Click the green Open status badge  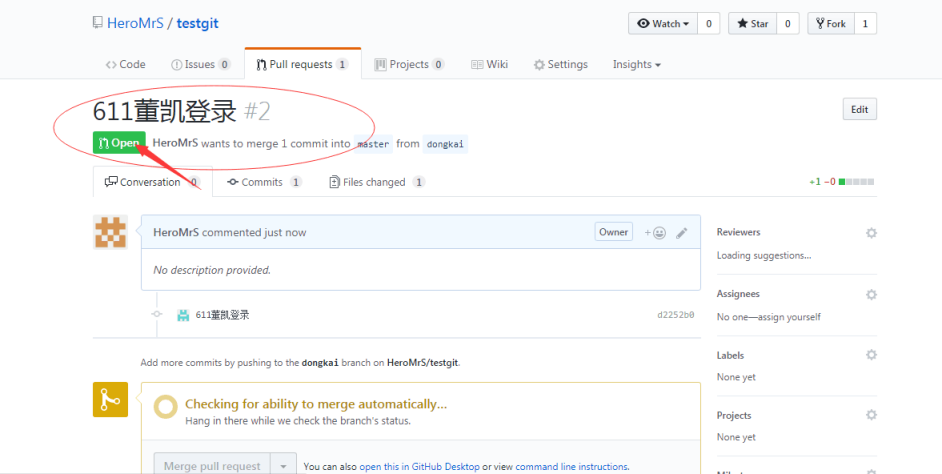pyautogui.click(x=119, y=143)
